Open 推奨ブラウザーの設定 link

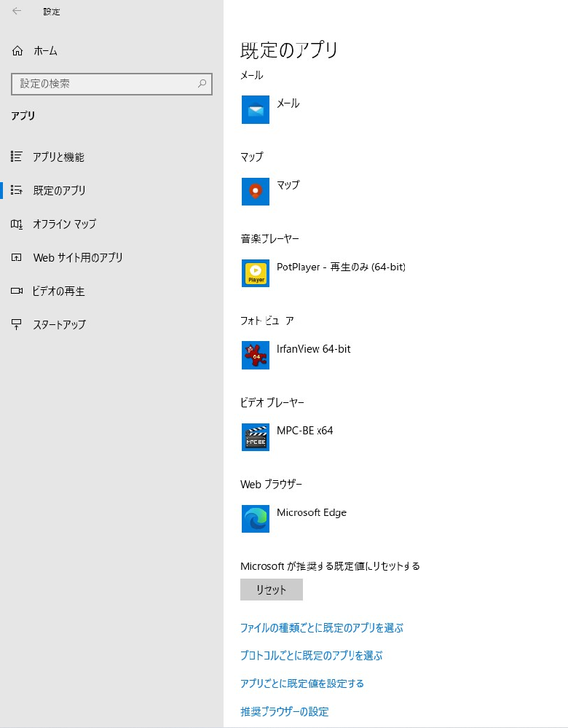[285, 711]
